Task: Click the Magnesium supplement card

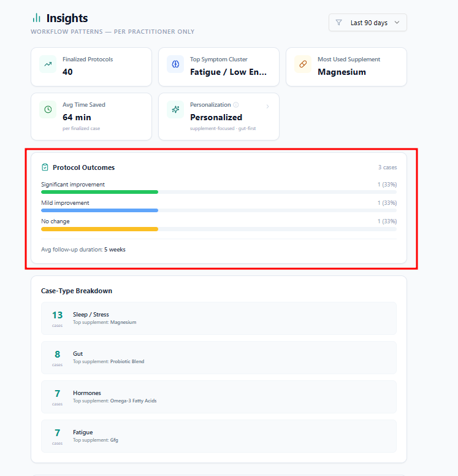Action: click(346, 67)
